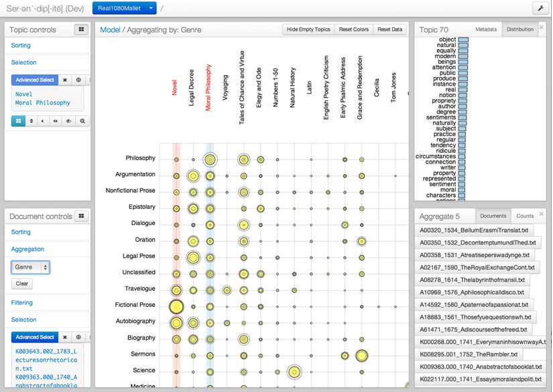Viewport: 553px width, 392px height.
Task: Select the Voyaging topic column header
Action: coord(225,87)
